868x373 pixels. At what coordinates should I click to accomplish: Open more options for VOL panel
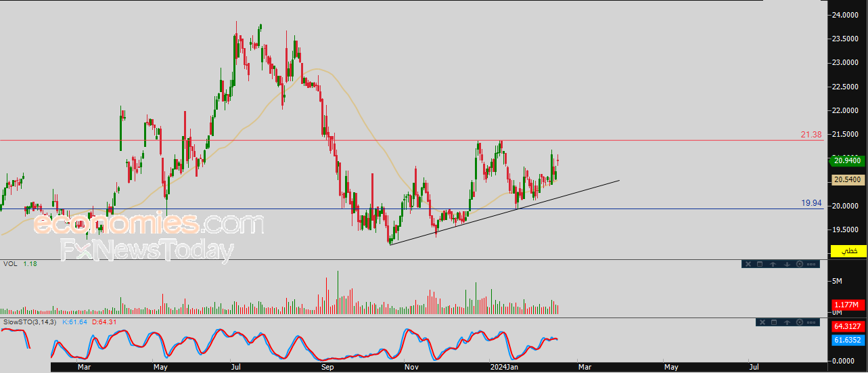coord(811,264)
